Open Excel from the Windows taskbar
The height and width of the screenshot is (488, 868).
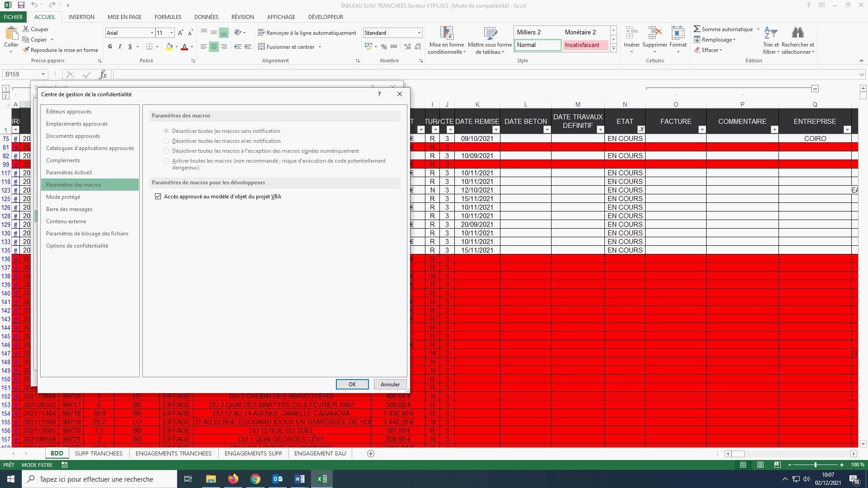[x=322, y=479]
